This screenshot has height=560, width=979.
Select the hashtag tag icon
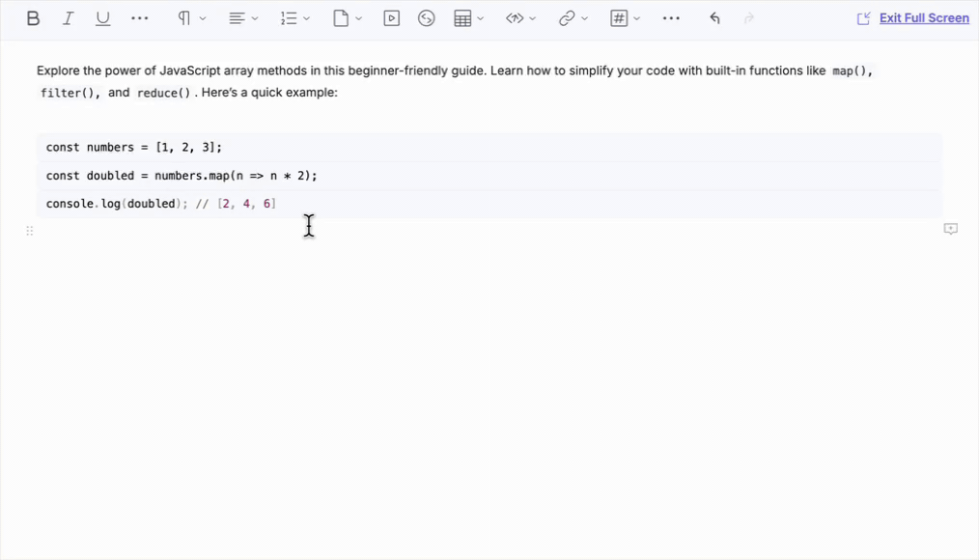point(619,17)
